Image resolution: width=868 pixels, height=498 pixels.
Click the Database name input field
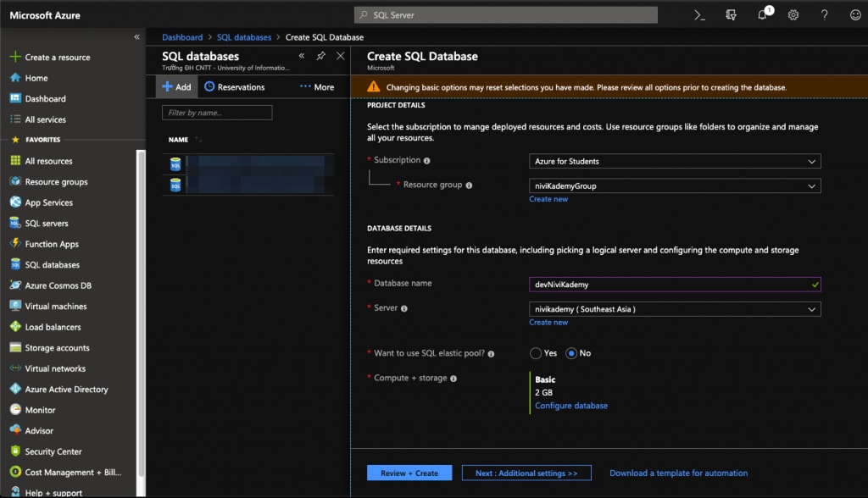click(x=675, y=285)
